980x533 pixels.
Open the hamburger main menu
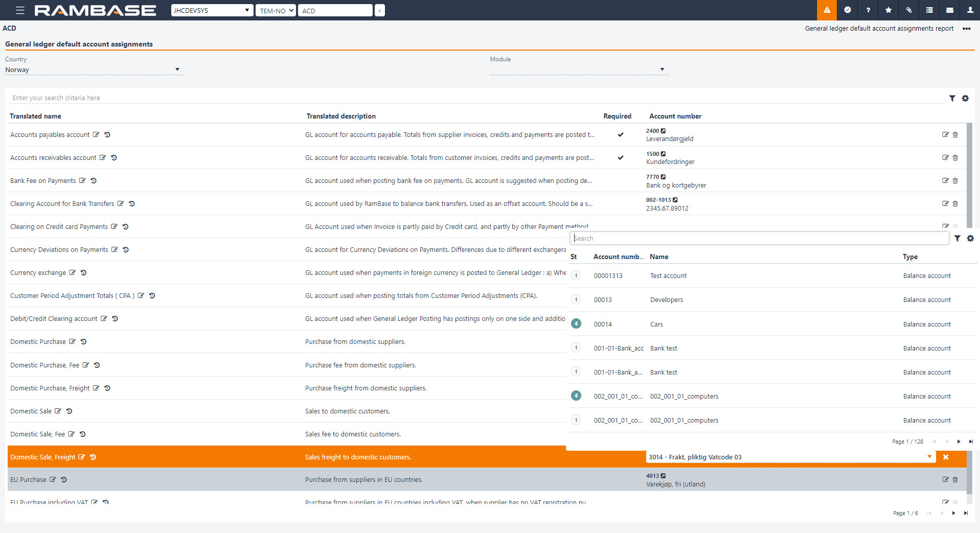pos(20,10)
